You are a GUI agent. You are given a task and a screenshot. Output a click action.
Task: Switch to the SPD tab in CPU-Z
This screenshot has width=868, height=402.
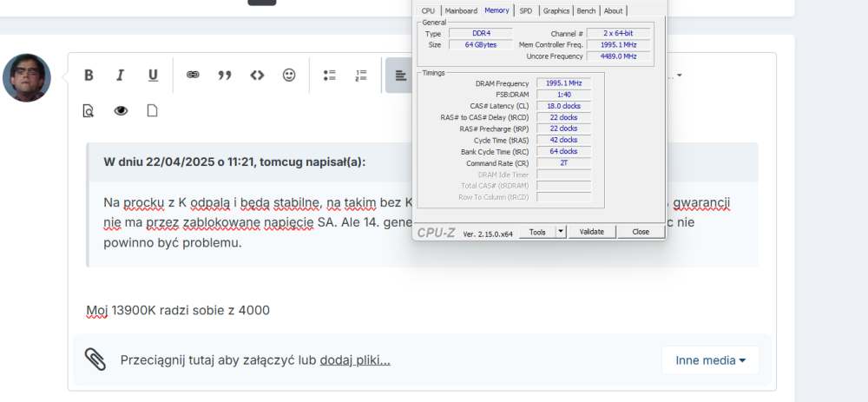coord(526,10)
